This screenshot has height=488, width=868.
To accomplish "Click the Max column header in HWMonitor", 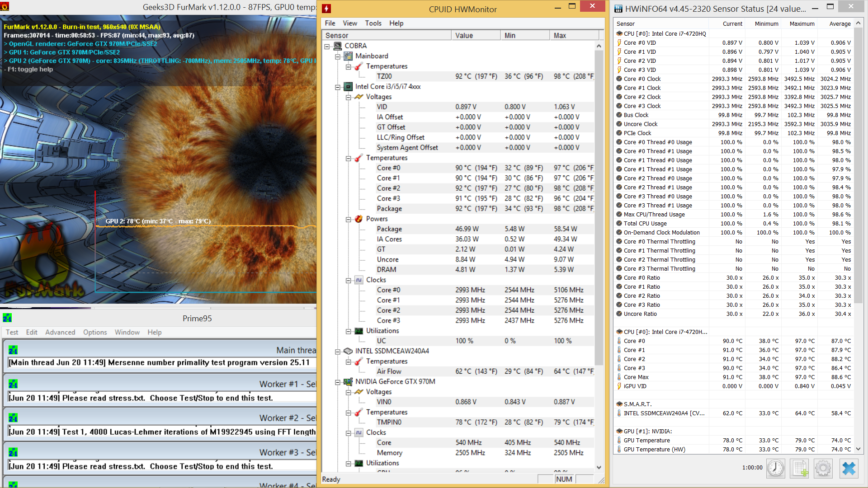I will (574, 35).
